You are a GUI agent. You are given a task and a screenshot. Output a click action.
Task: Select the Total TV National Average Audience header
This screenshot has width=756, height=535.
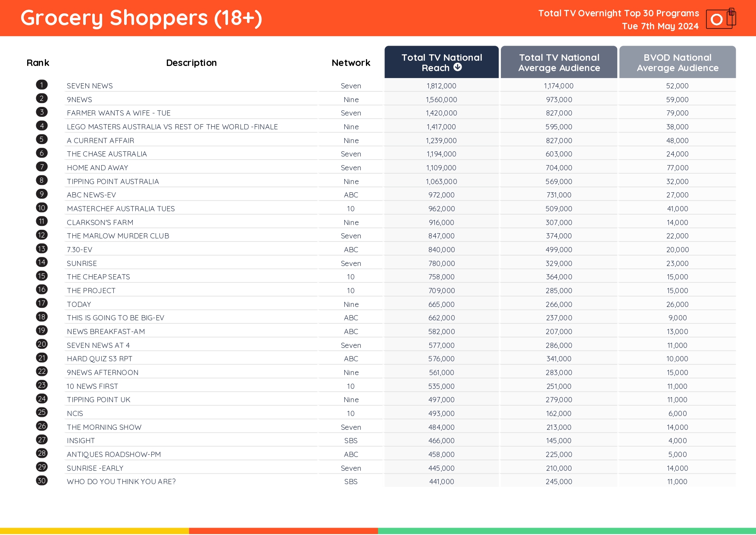tap(559, 63)
